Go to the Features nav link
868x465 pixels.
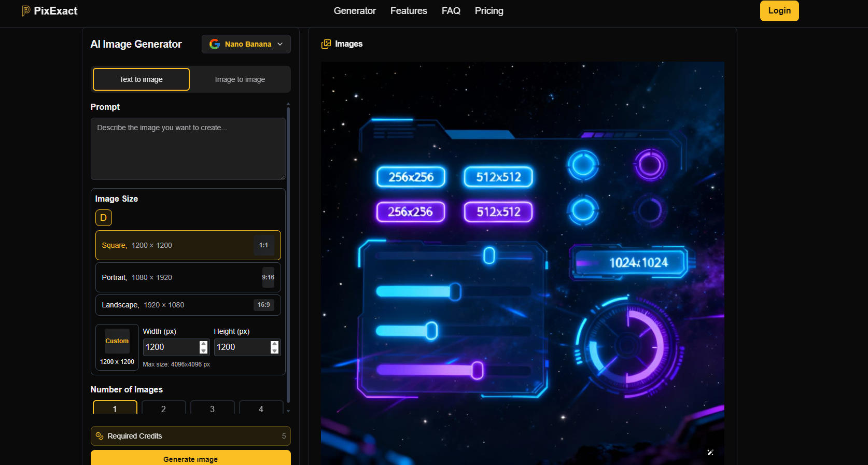[x=409, y=11]
